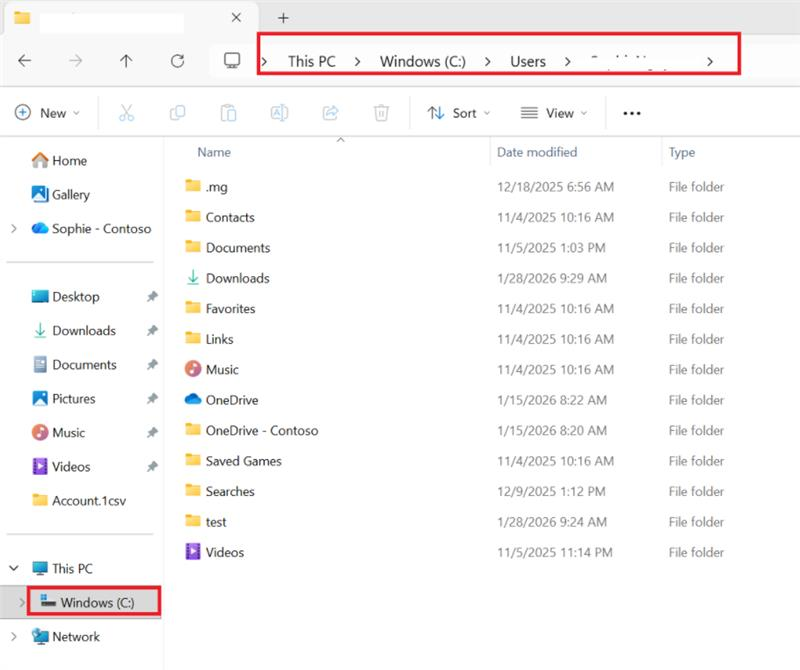Viewport: 800px width, 670px height.
Task: Click the pin icon next to Pictures
Action: tap(152, 399)
